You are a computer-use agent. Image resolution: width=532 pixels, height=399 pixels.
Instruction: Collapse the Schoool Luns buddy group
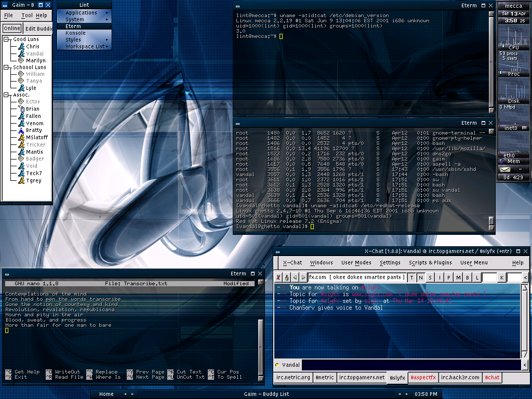(x=6, y=67)
